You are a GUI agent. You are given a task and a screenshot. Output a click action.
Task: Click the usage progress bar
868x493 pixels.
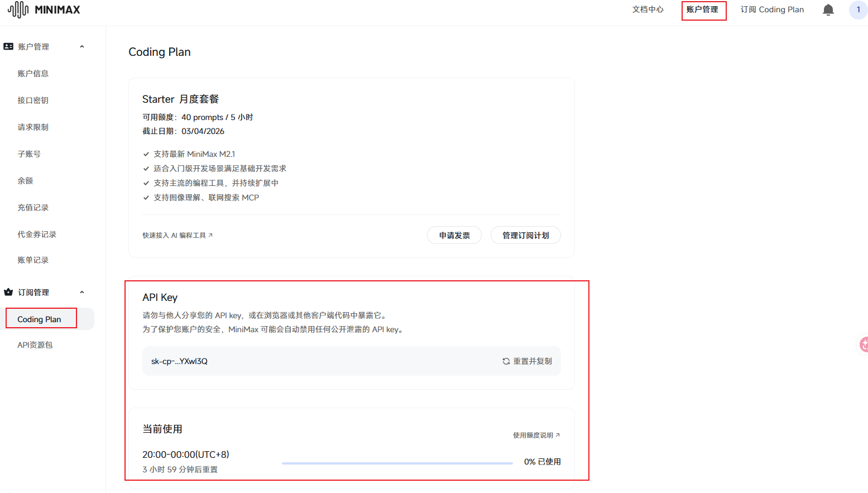click(397, 463)
